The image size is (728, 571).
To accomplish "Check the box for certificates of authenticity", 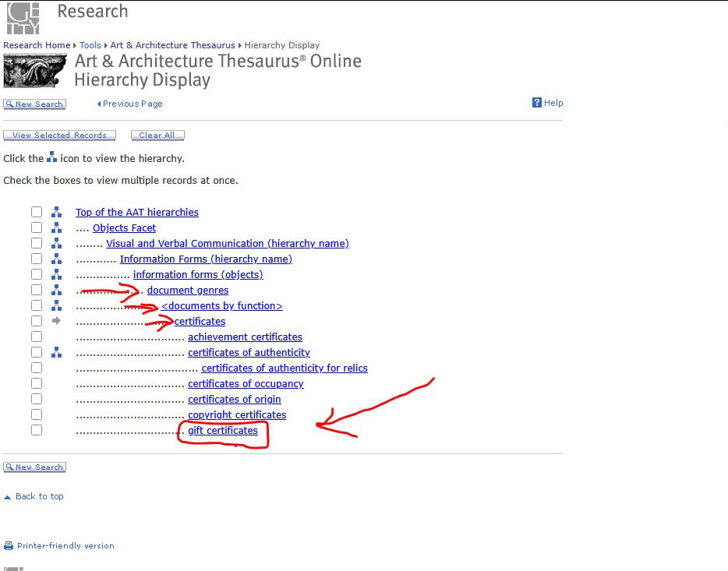I will tap(37, 352).
